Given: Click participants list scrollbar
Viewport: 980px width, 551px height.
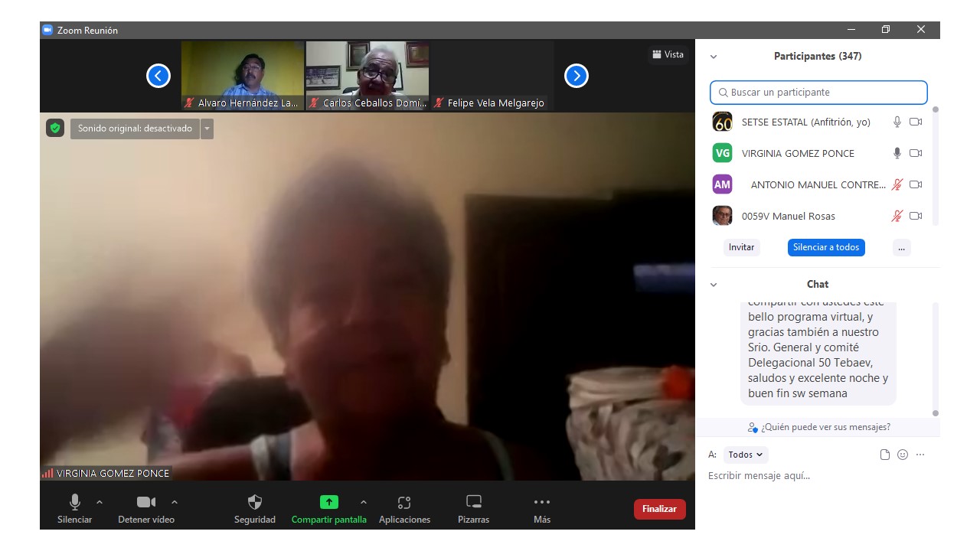Looking at the screenshot, I should (x=936, y=165).
